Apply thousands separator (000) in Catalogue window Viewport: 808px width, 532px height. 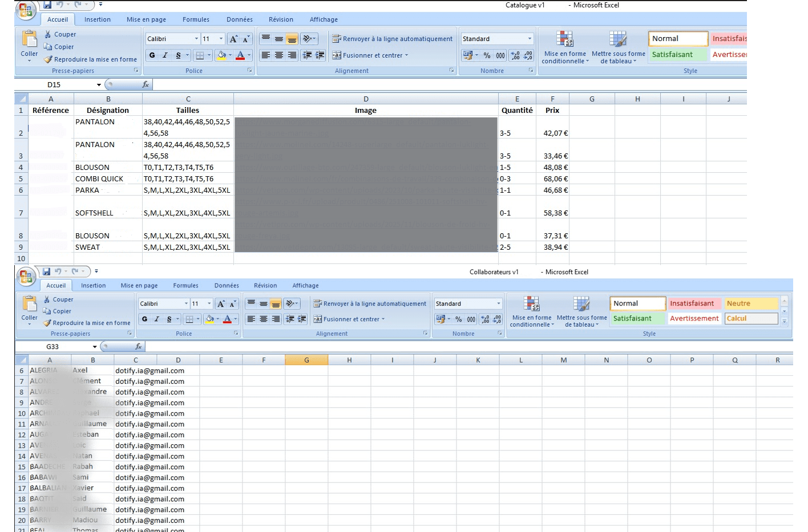pyautogui.click(x=500, y=55)
